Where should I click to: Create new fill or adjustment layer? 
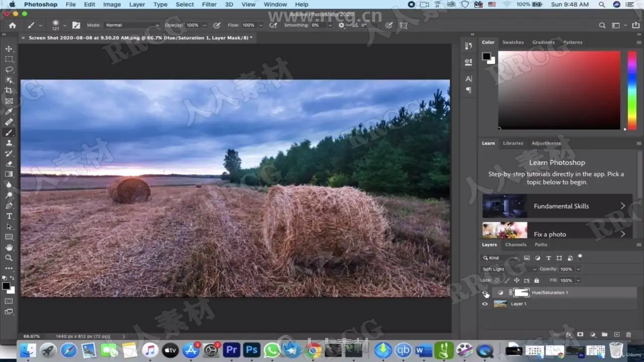pos(592,334)
